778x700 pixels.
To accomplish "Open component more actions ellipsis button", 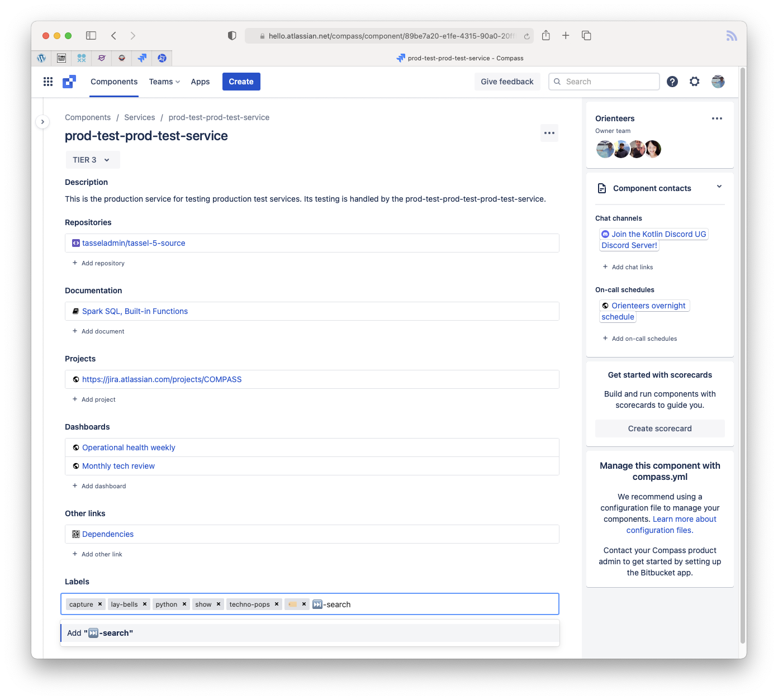I will (549, 133).
